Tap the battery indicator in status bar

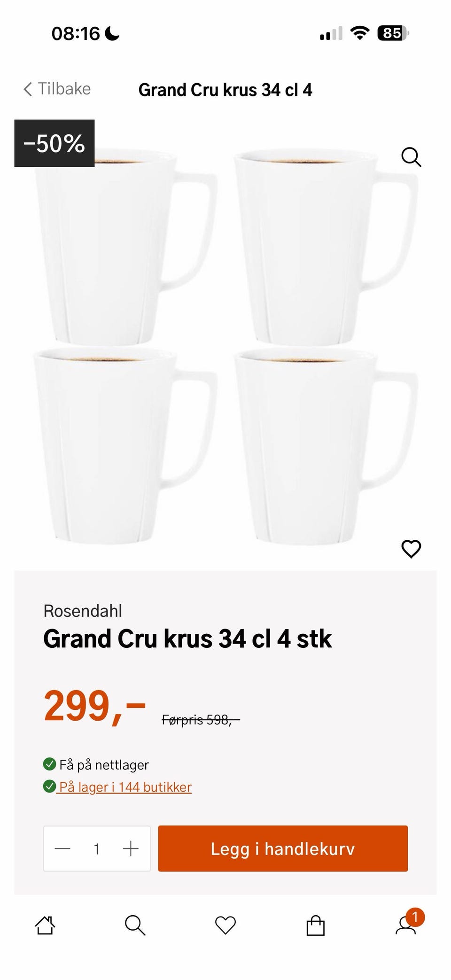pos(393,33)
